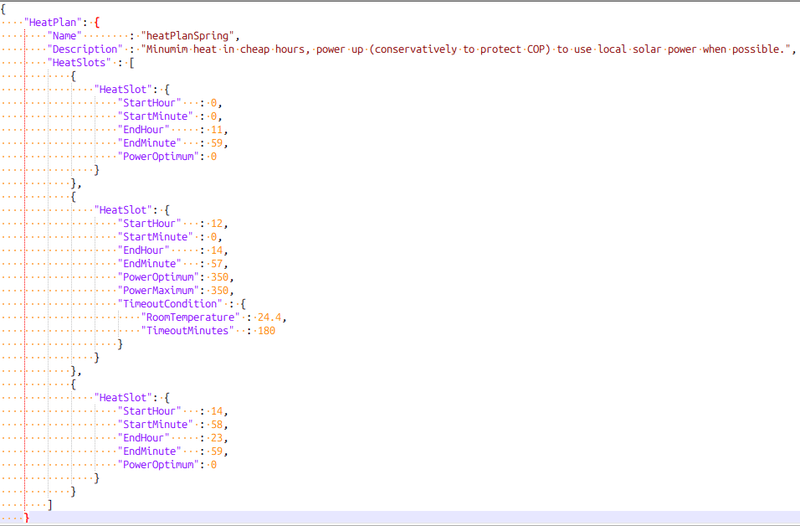800x526 pixels.
Task: Click the "StartMinute" value 58
Action: coord(217,424)
